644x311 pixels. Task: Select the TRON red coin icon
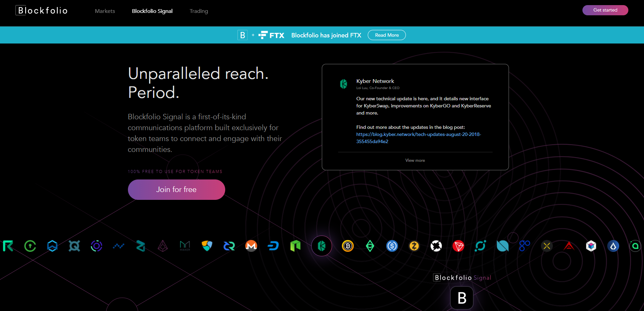point(459,246)
